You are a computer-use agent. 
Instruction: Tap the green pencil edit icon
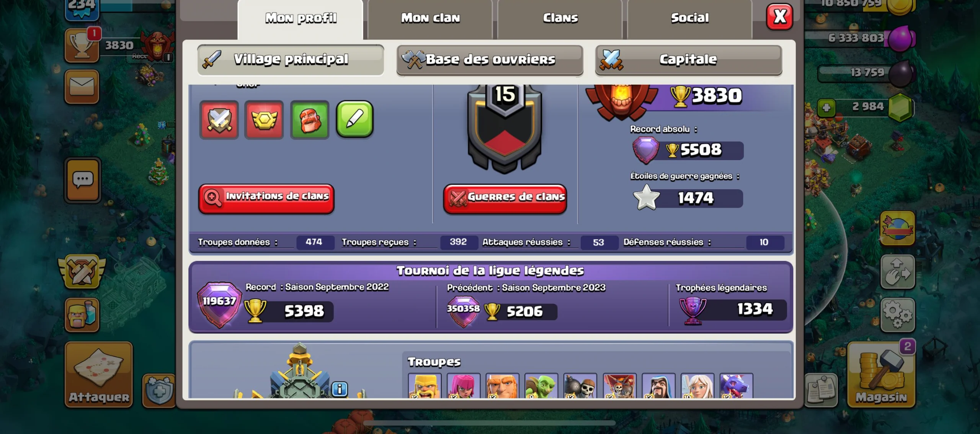354,119
